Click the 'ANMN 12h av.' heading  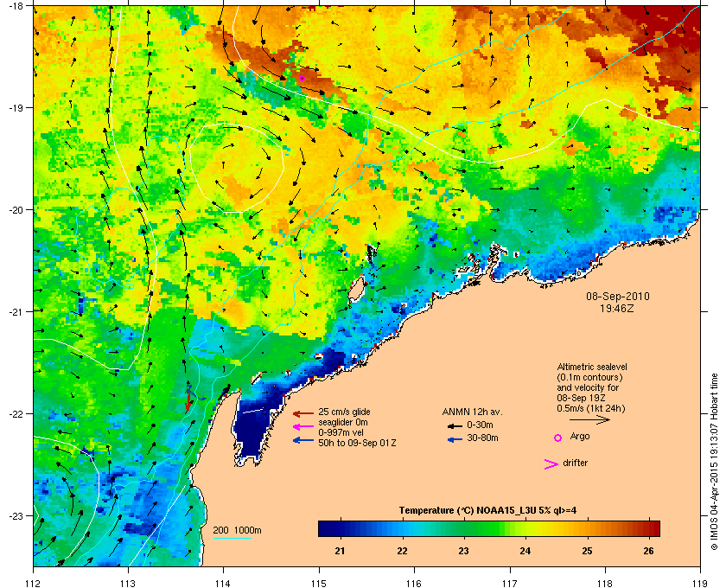point(472,412)
